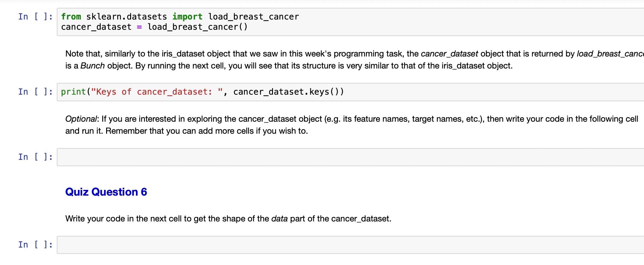The width and height of the screenshot is (644, 265).
Task: Click the italic cancer_dataset in the note paragraph
Action: 449,54
